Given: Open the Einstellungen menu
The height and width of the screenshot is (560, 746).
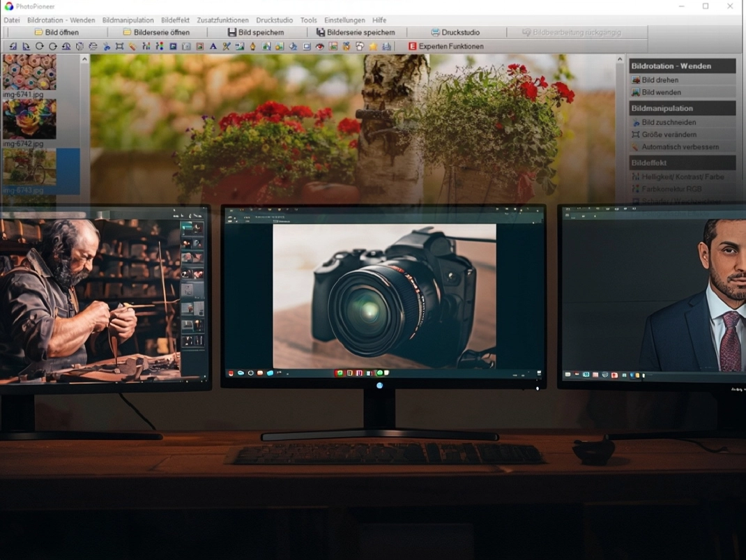Looking at the screenshot, I should (x=344, y=20).
